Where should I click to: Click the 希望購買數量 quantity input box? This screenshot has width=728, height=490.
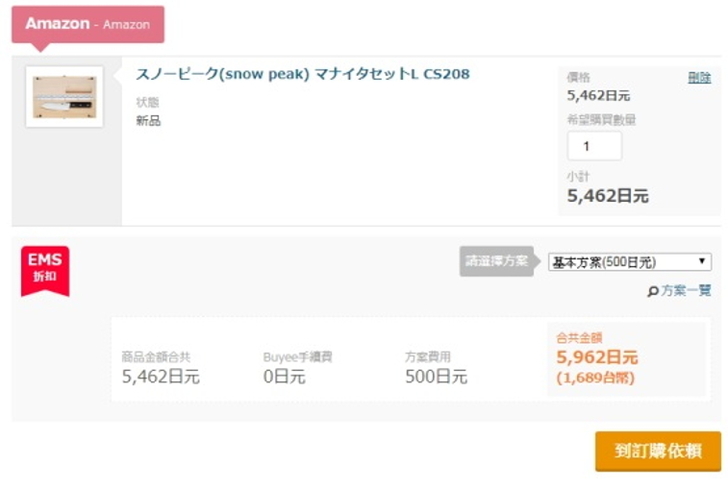[594, 146]
